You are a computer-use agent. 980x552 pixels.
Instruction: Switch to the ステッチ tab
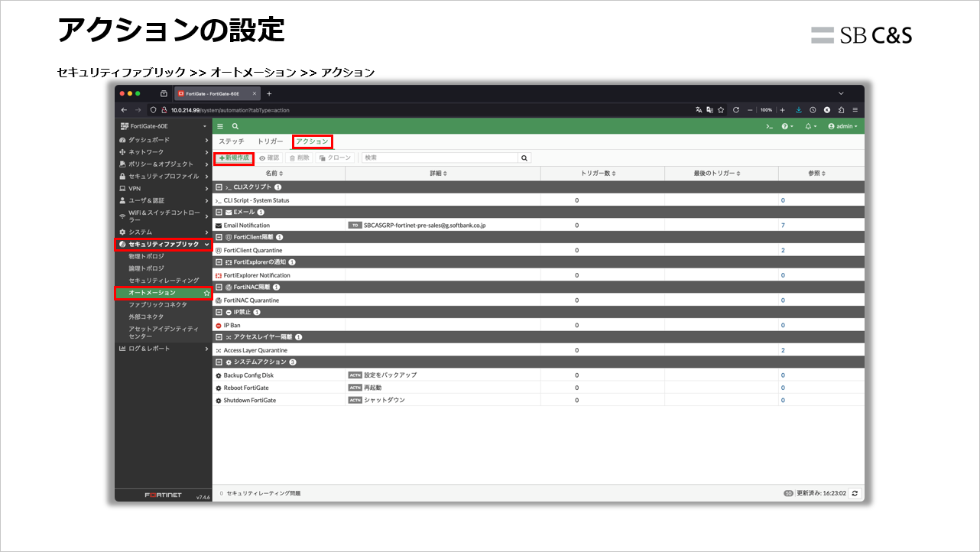point(232,141)
